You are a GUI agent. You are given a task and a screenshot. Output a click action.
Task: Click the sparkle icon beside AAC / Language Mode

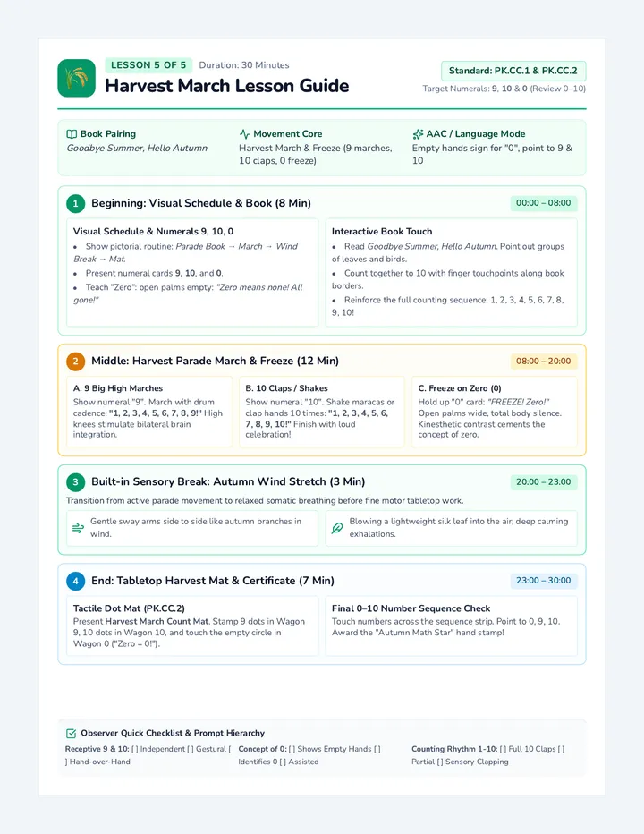(x=418, y=134)
